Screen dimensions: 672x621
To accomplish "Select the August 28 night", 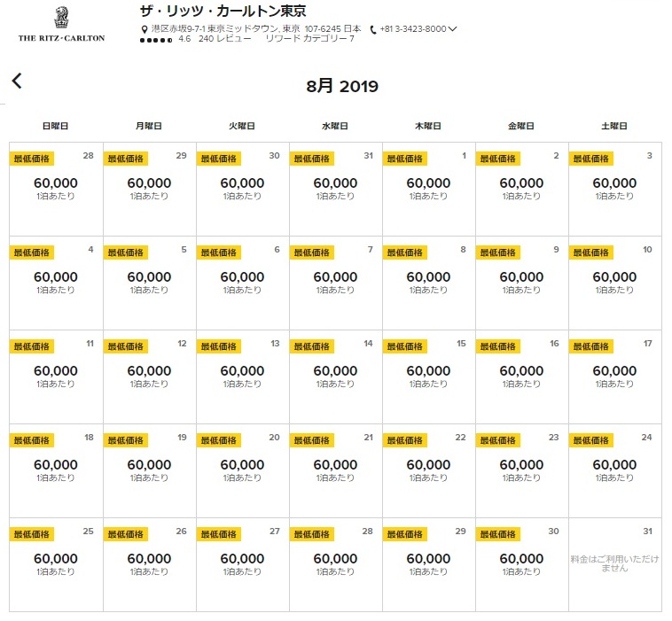I will click(336, 564).
